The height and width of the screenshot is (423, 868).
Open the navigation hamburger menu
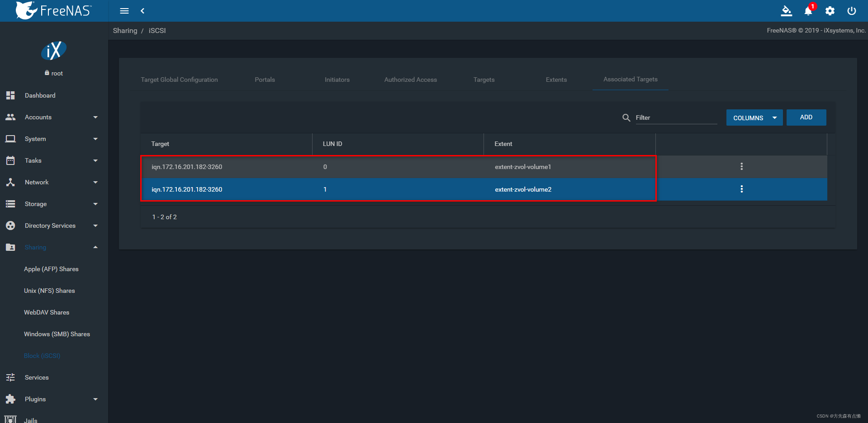tap(124, 11)
